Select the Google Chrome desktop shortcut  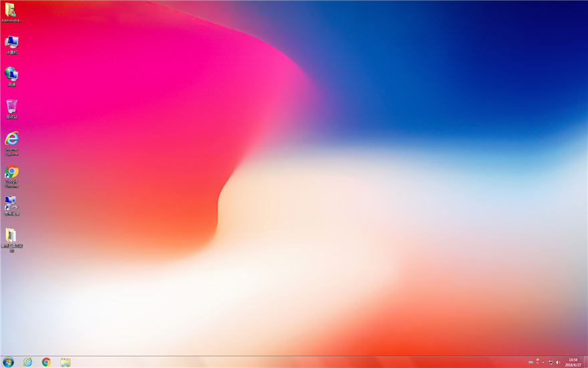point(11,176)
